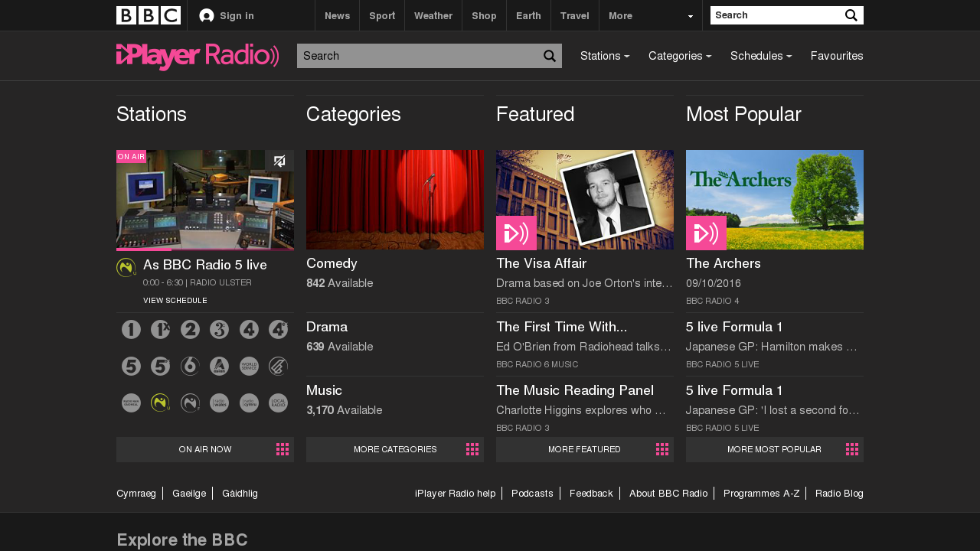Open the Asian Network station icon
Screen dimensions: 980x551
pyautogui.click(x=220, y=367)
